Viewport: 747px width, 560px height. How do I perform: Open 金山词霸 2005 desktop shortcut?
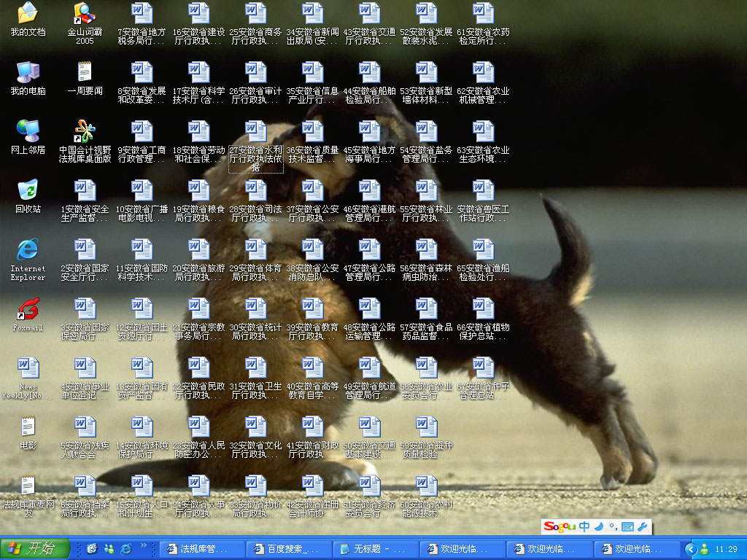[85, 13]
